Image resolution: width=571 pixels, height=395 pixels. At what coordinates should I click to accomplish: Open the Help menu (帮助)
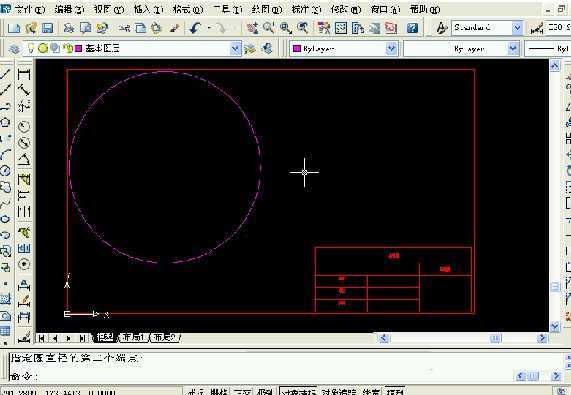click(425, 9)
